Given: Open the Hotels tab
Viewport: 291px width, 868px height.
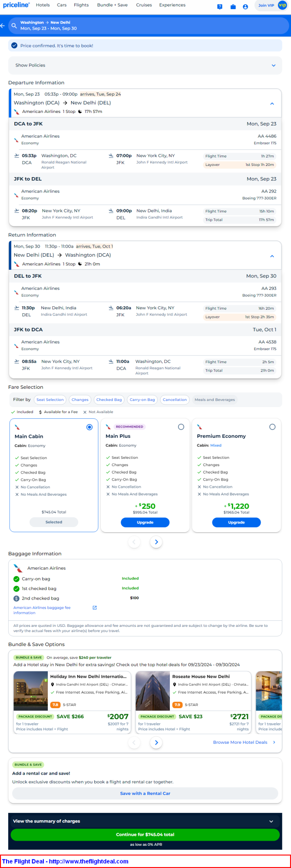Looking at the screenshot, I should click(x=43, y=5).
